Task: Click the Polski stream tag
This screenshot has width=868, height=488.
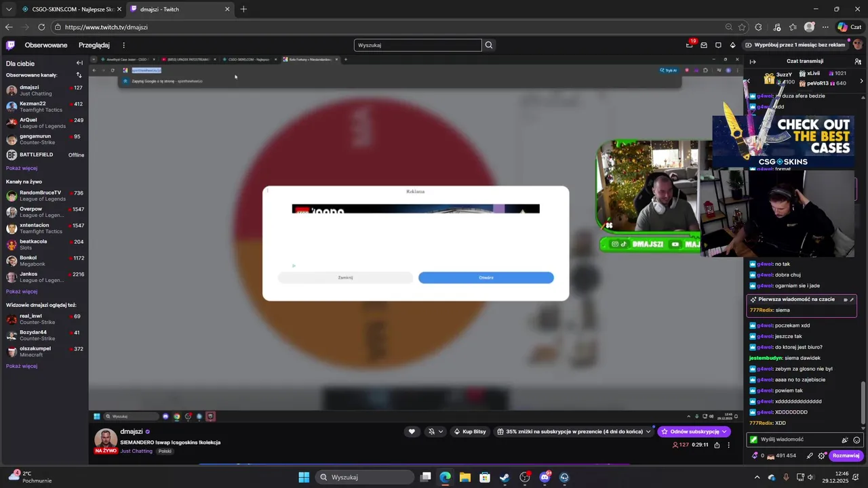Action: coord(165,451)
